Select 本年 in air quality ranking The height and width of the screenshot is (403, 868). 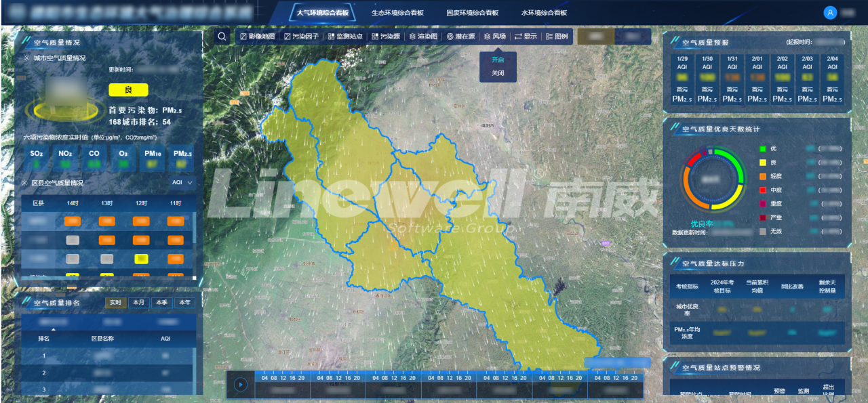tap(184, 303)
